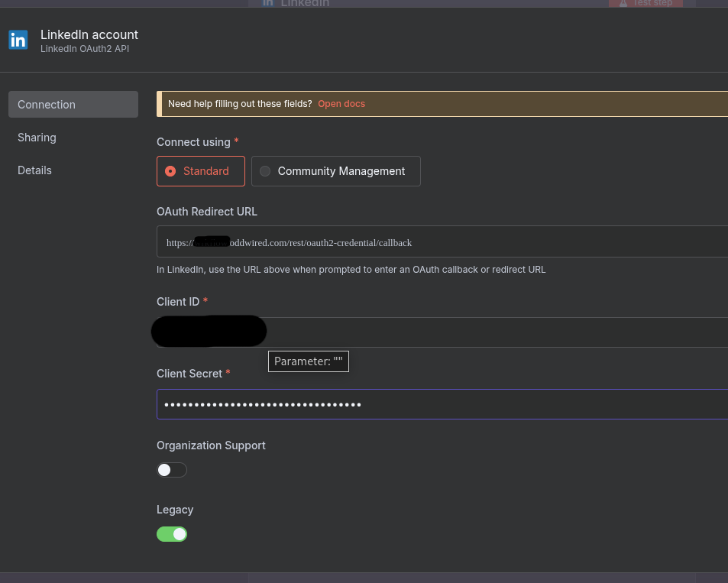The height and width of the screenshot is (583, 728).
Task: Click the OAuth Redirect URL field
Action: pyautogui.click(x=442, y=241)
